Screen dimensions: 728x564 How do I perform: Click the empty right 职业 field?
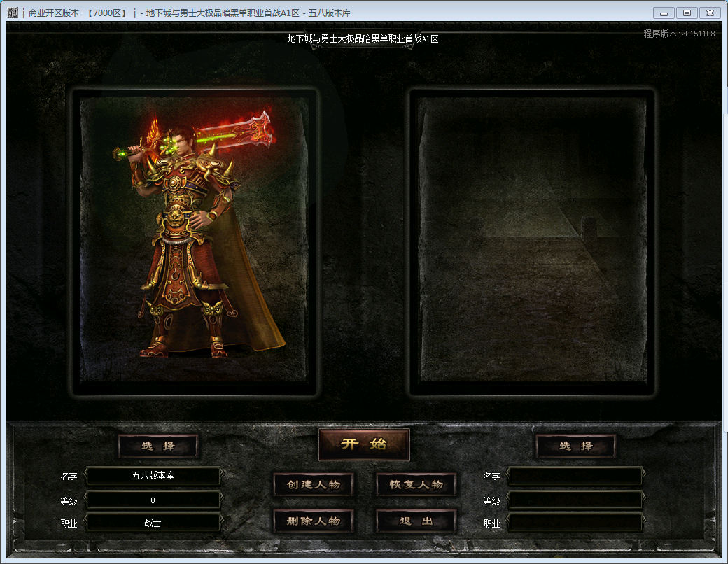point(575,523)
